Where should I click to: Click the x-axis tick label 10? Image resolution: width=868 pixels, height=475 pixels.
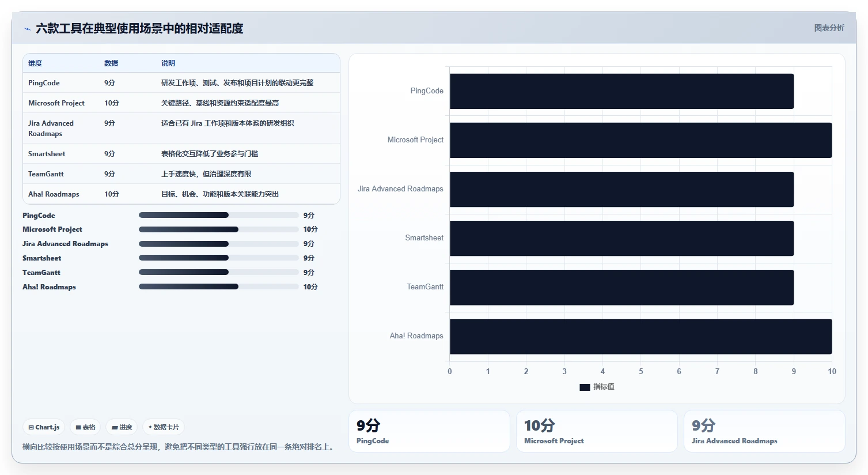tap(832, 371)
